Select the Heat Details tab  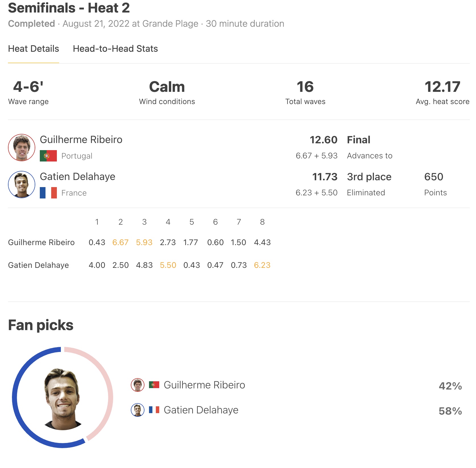(34, 49)
